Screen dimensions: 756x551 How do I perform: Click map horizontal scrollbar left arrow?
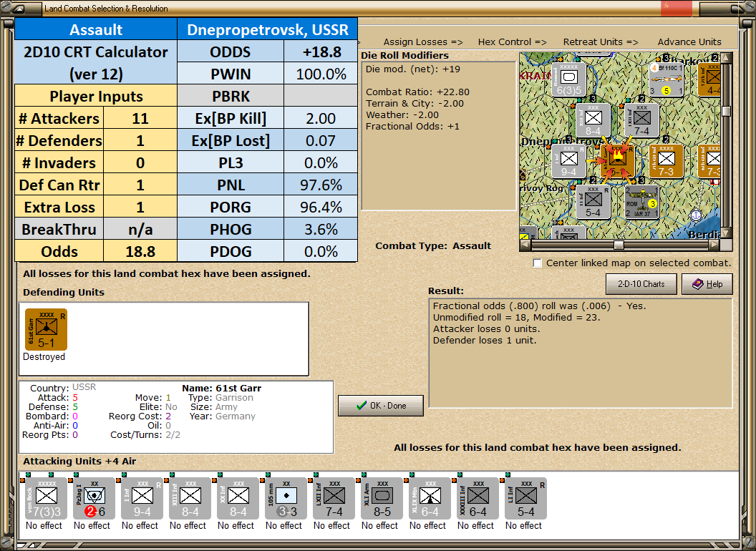525,245
